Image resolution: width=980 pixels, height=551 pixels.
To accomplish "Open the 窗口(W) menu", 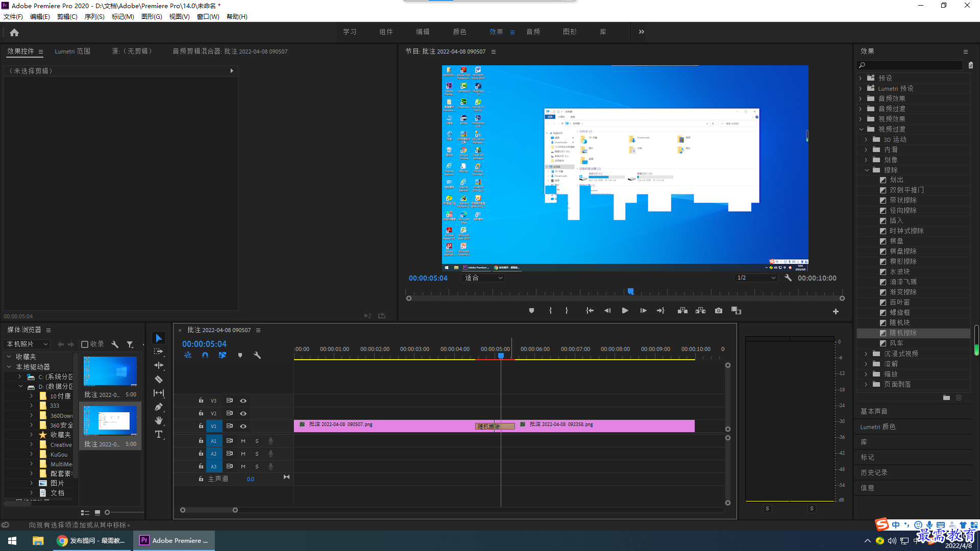I will coord(208,17).
